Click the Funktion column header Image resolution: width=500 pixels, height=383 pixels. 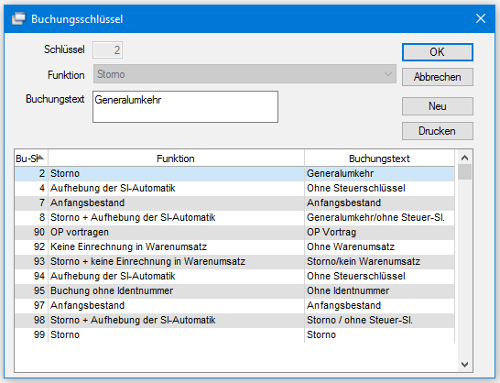(176, 158)
